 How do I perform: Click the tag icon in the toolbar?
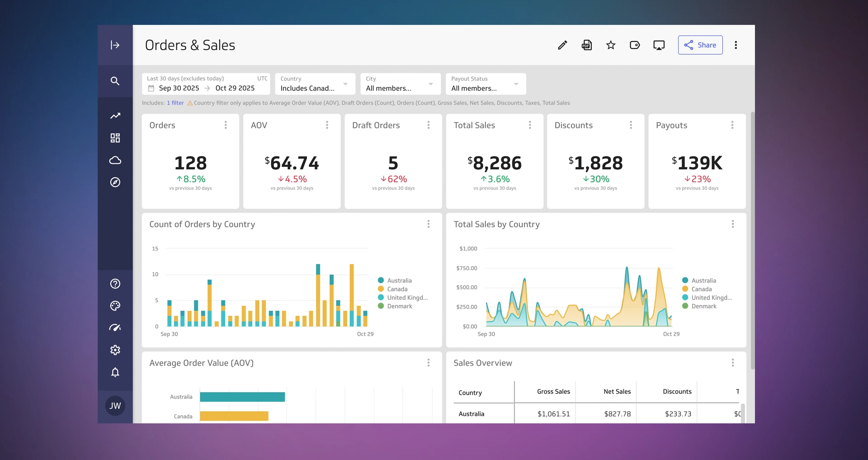tap(635, 45)
